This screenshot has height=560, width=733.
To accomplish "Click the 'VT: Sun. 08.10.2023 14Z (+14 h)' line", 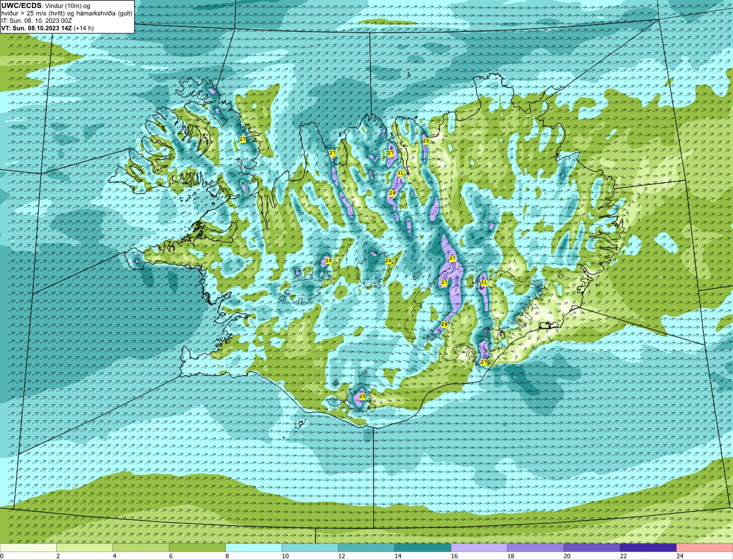I will pyautogui.click(x=48, y=28).
